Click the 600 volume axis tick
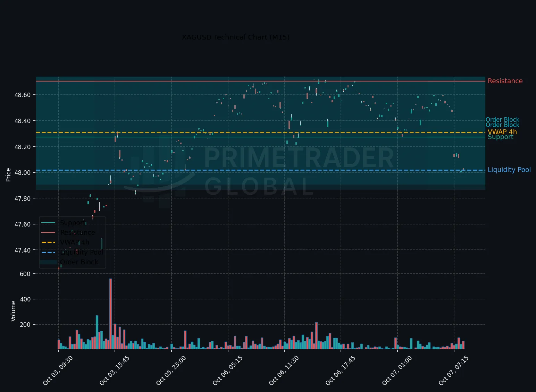 (x=25, y=274)
